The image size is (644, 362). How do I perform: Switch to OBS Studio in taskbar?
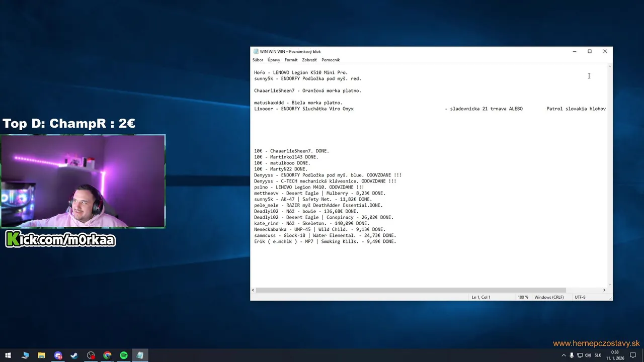click(91, 355)
